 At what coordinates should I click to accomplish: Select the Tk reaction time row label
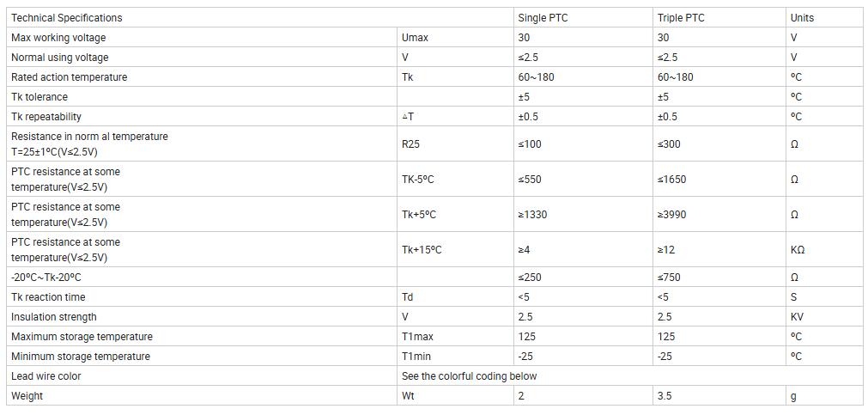click(x=48, y=297)
